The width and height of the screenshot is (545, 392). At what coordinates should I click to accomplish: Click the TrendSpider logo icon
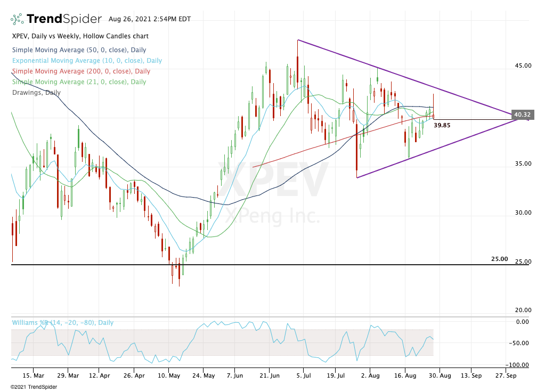[17, 19]
